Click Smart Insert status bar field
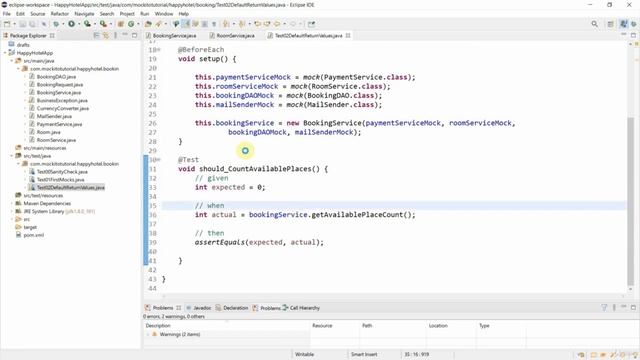 pos(364,354)
